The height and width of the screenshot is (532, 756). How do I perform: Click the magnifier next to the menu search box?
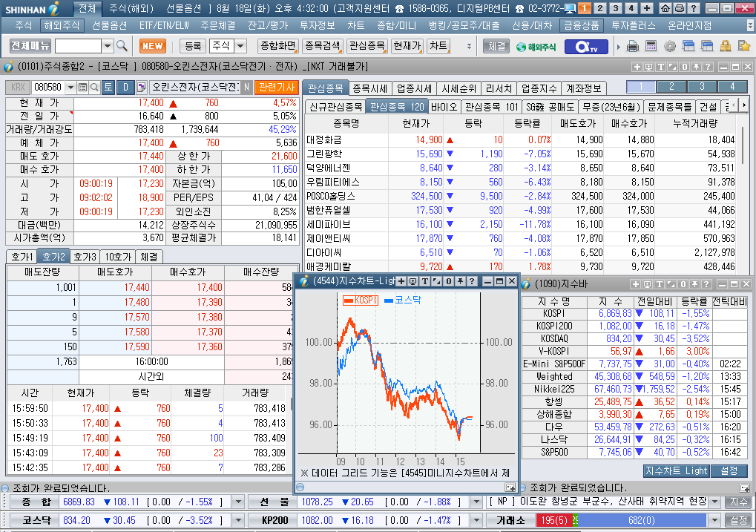122,46
